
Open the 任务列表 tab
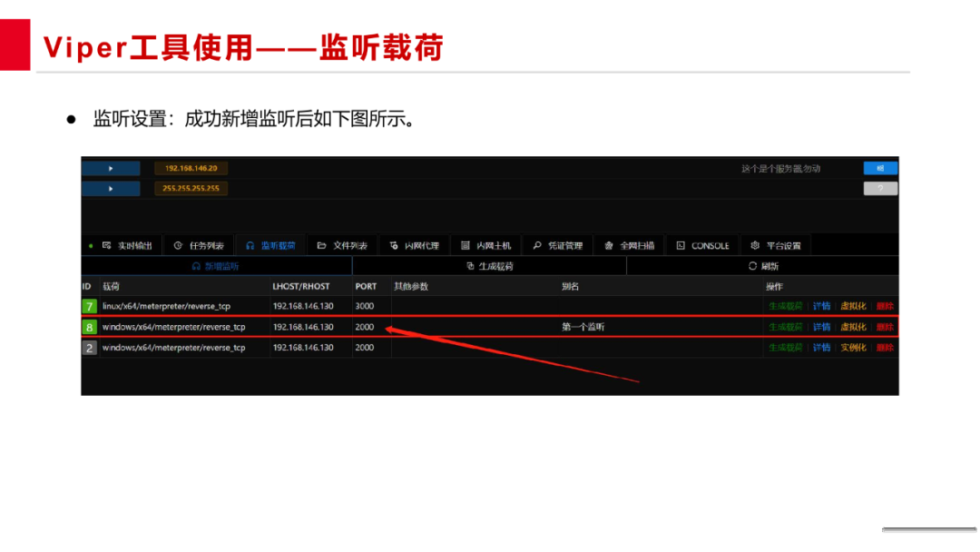pos(199,246)
